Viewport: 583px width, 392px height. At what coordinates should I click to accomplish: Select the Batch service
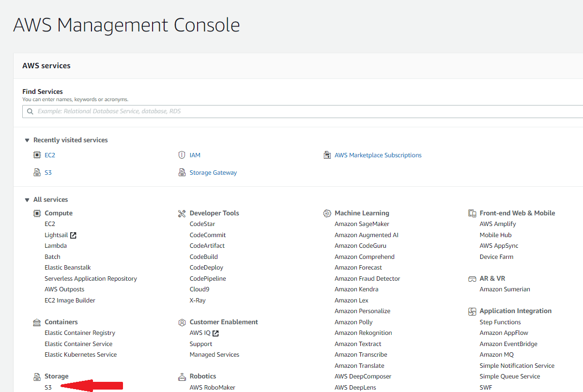(52, 257)
